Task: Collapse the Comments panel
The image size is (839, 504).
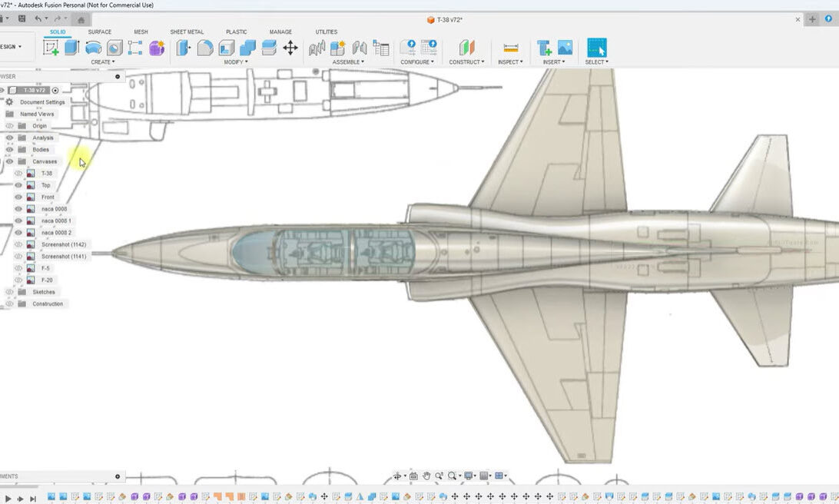Action: click(x=118, y=476)
